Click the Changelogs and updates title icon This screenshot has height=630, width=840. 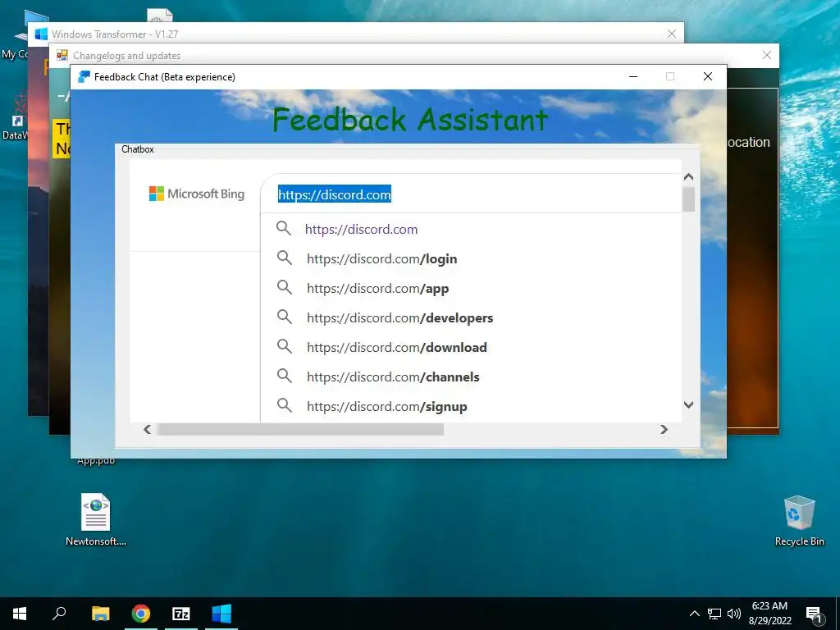62,55
